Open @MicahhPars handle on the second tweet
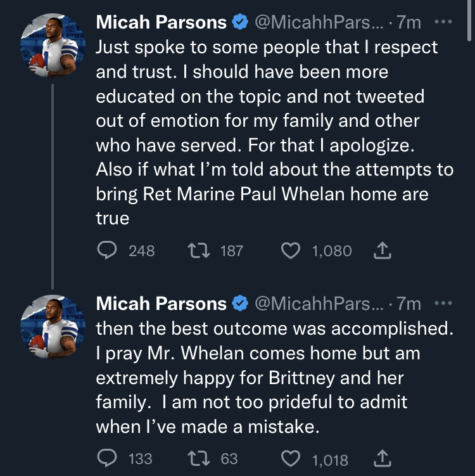This screenshot has height=476, width=475. click(319, 304)
